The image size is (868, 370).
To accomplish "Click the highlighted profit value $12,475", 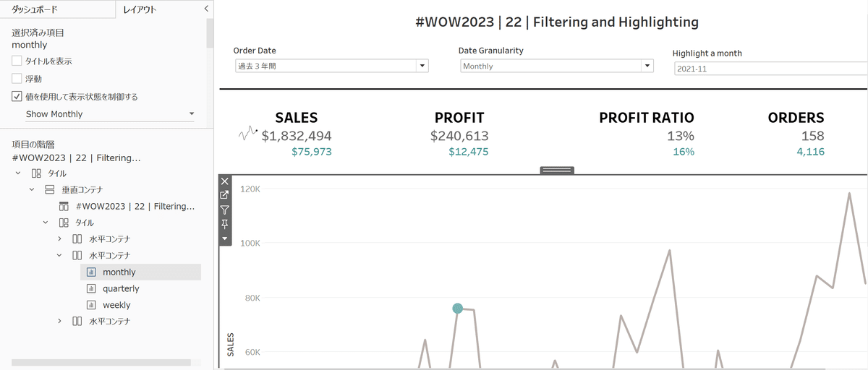I will [469, 152].
